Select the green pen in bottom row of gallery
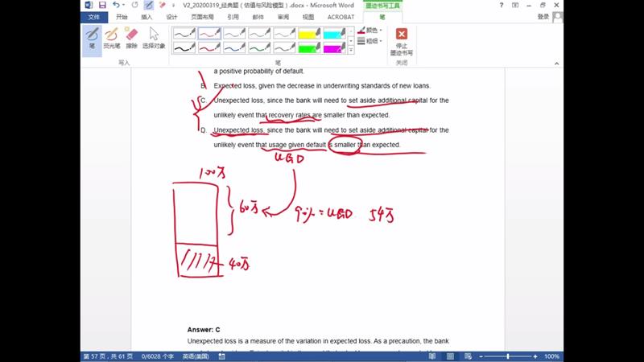644x362 pixels. [259, 47]
